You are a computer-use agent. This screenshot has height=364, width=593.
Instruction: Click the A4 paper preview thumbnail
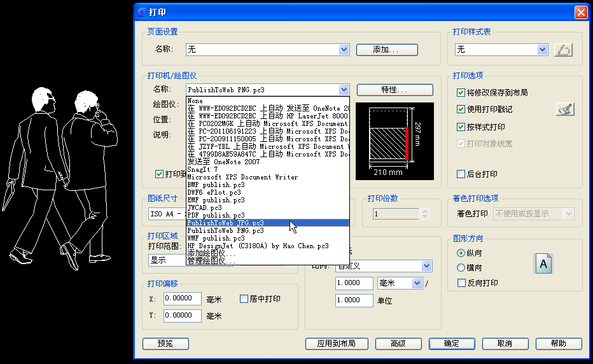point(394,141)
